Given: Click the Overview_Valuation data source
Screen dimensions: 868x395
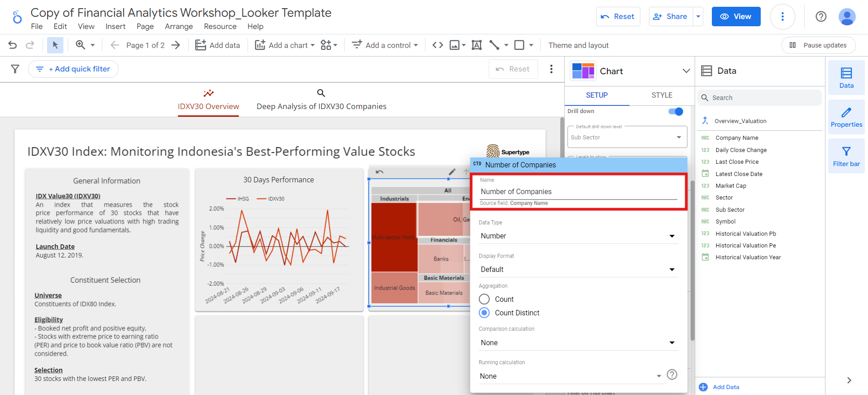Looking at the screenshot, I should click(x=740, y=121).
